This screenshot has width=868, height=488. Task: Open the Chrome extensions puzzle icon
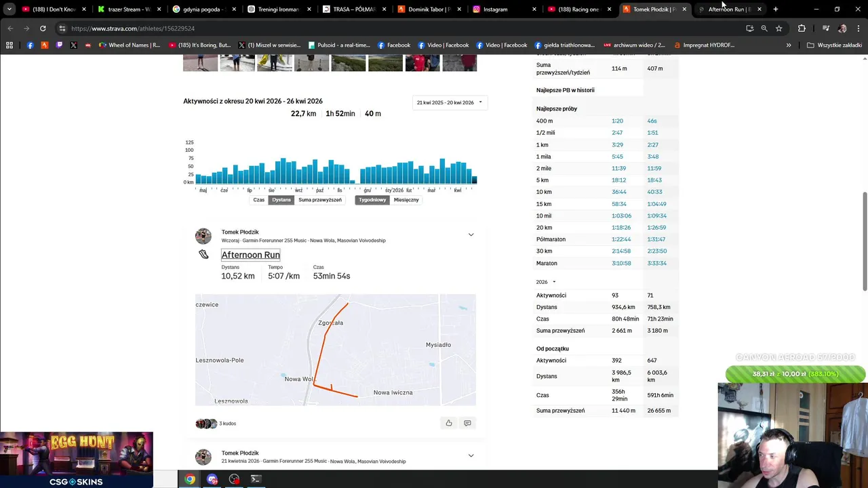click(x=802, y=28)
